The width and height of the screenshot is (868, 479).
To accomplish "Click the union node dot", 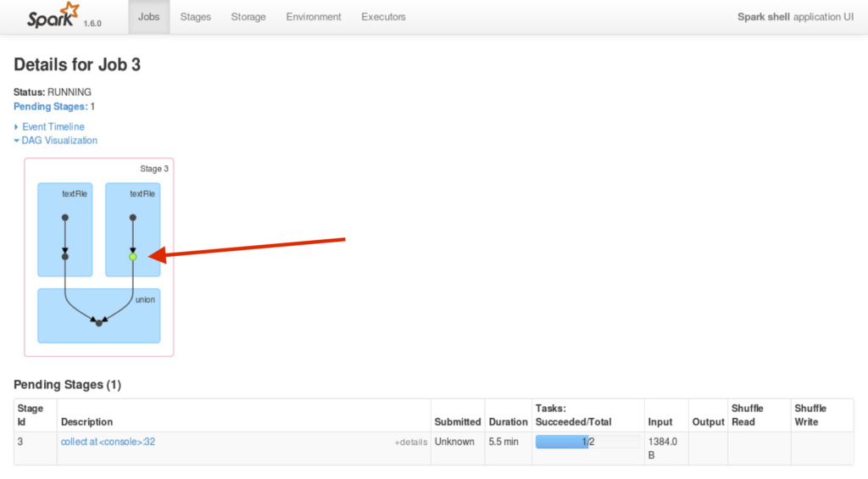I will (98, 323).
